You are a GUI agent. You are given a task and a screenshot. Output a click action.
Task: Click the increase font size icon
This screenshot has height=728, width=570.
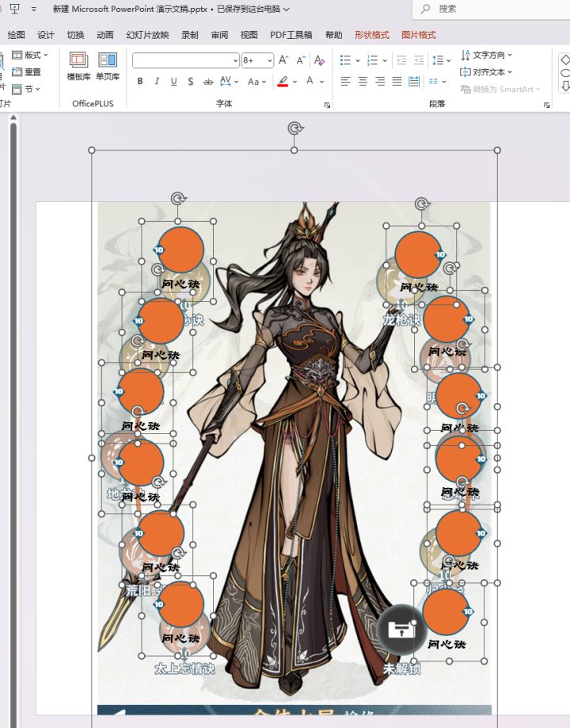(x=283, y=60)
